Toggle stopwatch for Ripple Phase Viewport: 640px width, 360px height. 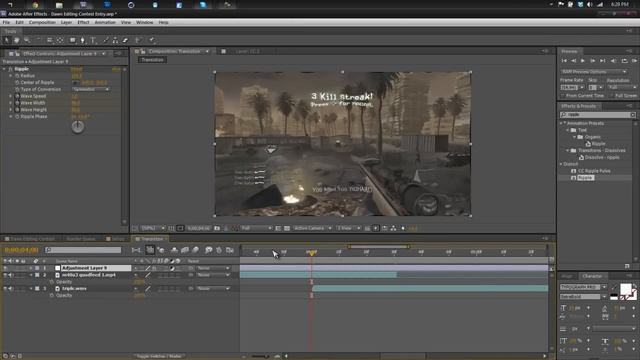pos(17,117)
